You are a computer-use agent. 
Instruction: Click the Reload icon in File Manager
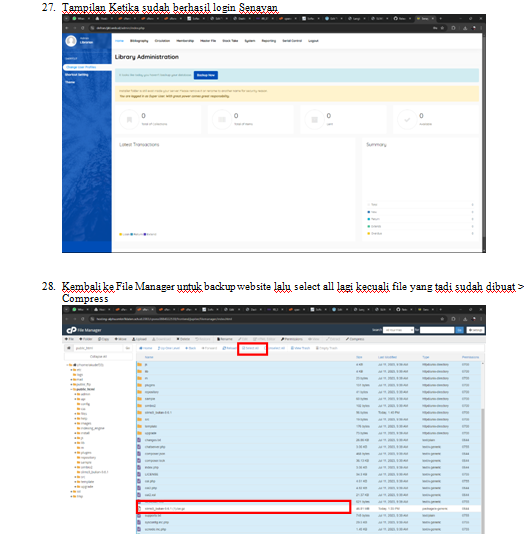pyautogui.click(x=224, y=348)
